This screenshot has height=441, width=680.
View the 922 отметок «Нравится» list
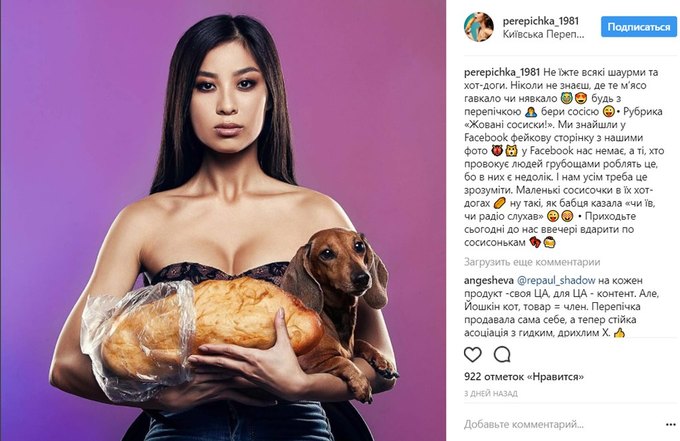[524, 376]
